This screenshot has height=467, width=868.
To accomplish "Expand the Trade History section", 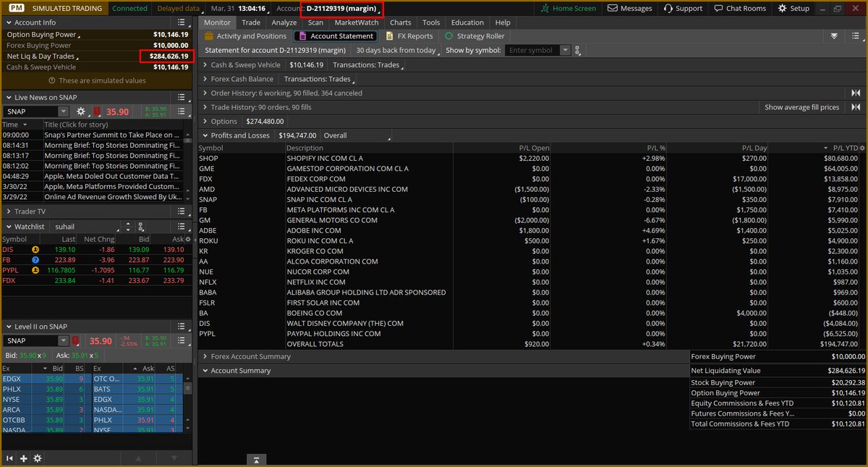I will coord(205,107).
